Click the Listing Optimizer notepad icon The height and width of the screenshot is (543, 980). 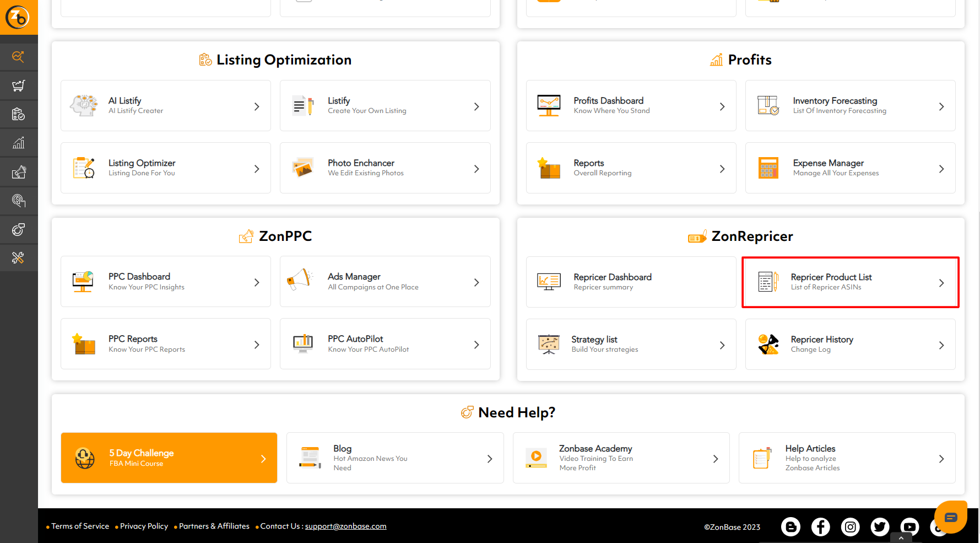pos(84,168)
